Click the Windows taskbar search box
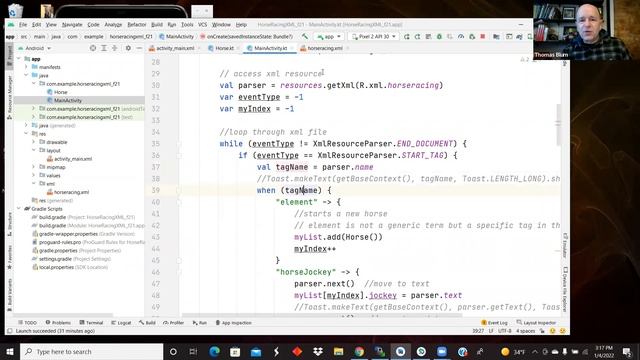This screenshot has width=640, height=360. [91, 351]
